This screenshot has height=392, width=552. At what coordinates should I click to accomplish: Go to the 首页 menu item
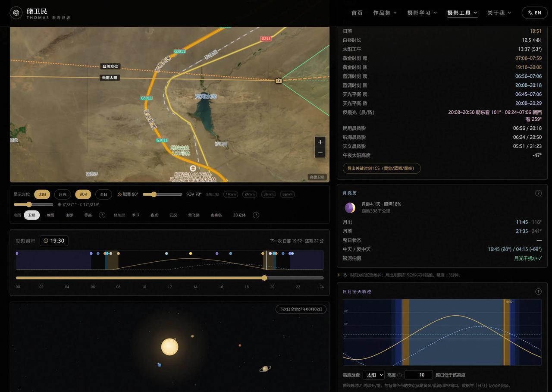(357, 13)
